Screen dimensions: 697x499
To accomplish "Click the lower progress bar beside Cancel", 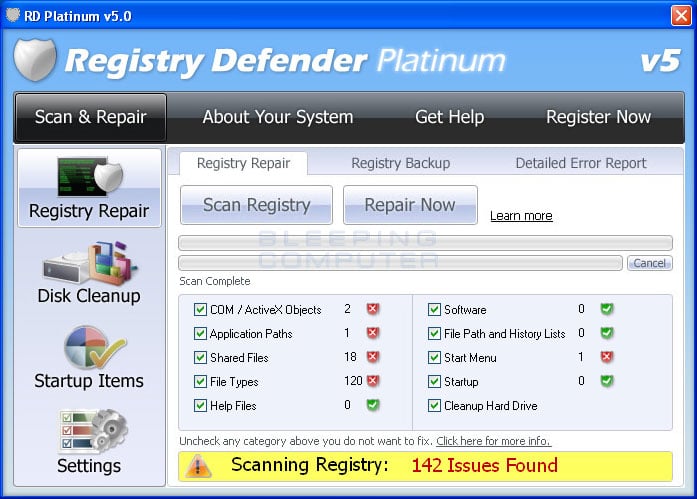I will pyautogui.click(x=400, y=263).
